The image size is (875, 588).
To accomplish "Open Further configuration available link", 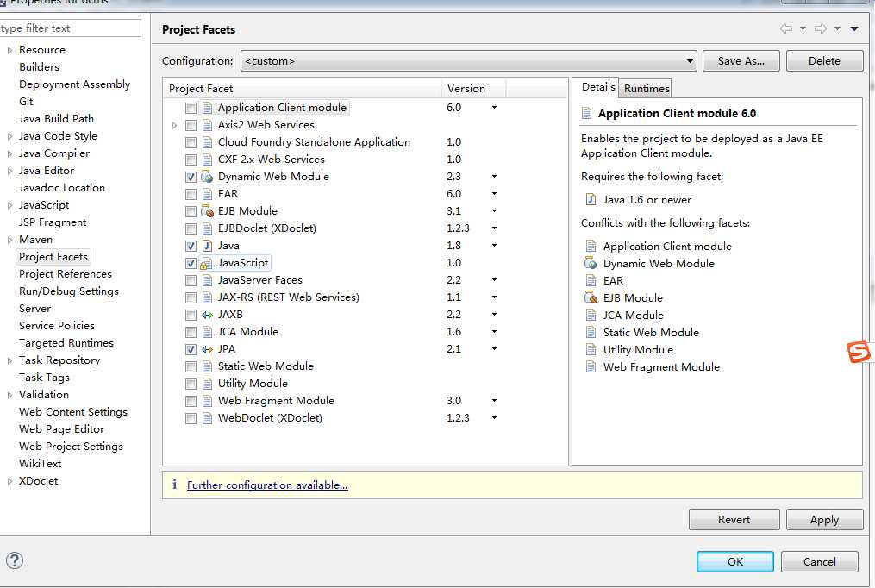I will [267, 485].
